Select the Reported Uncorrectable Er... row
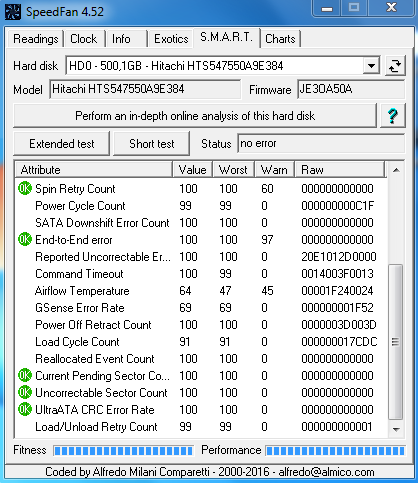Screen dimensions: 418x483 pos(201,257)
